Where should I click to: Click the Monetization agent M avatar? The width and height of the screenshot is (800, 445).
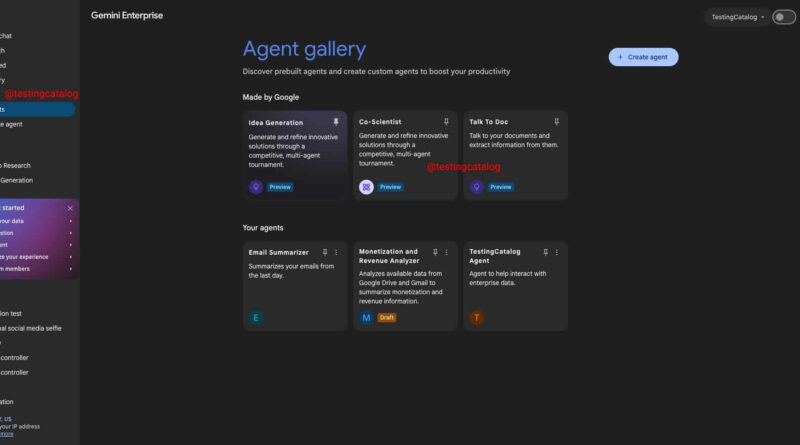(366, 317)
